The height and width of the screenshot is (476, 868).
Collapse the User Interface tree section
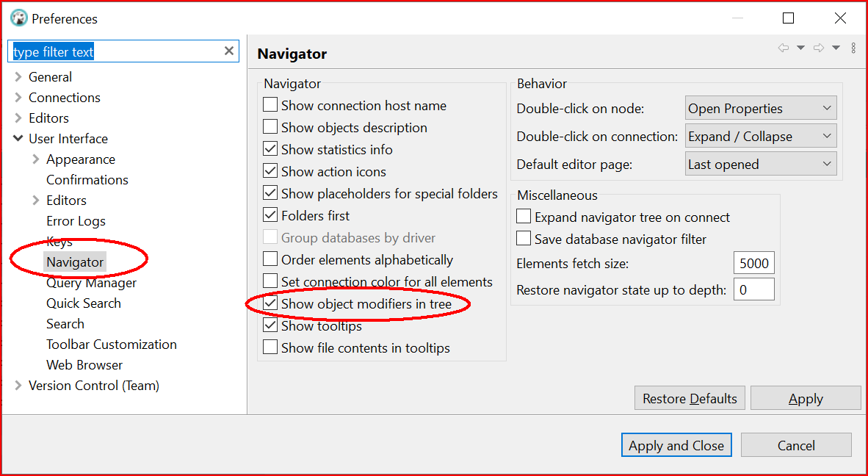18,138
